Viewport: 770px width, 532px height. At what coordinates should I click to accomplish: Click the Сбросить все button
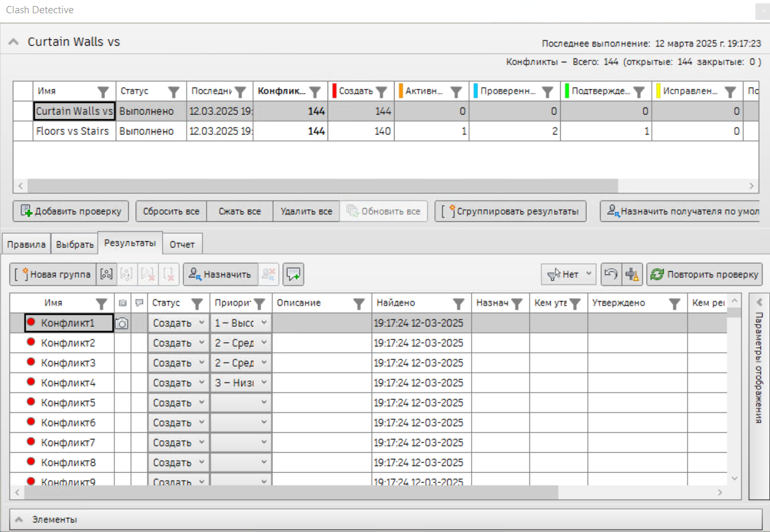[x=171, y=211]
